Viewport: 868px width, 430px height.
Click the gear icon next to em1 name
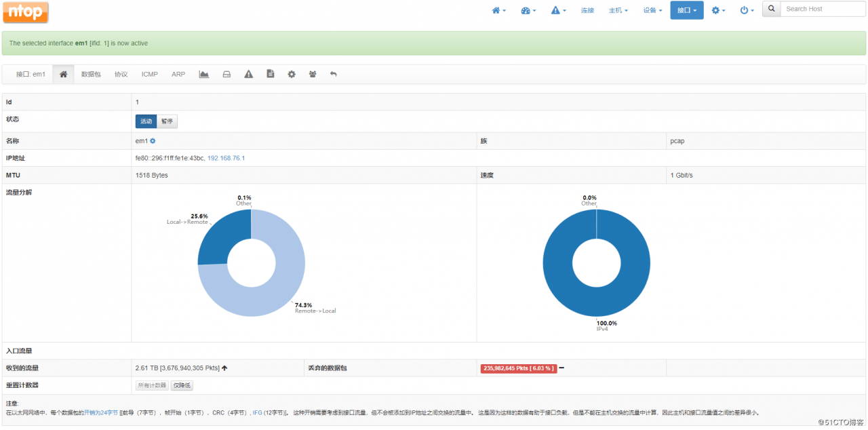coord(153,141)
